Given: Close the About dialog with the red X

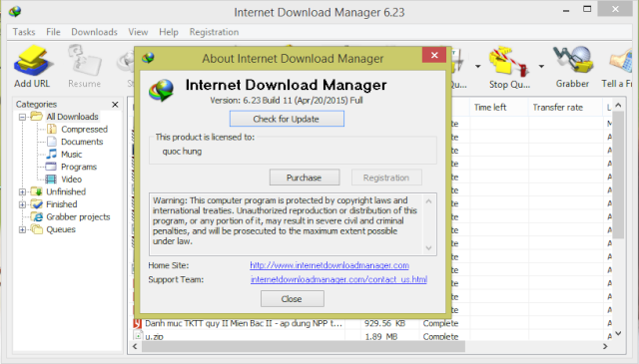Looking at the screenshot, I should point(434,55).
